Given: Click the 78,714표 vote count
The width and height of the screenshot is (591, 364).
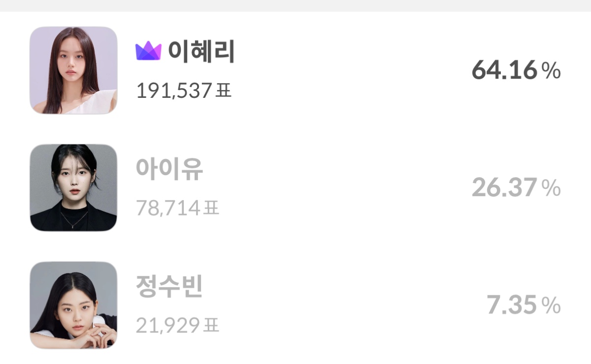Looking at the screenshot, I should pos(177,208).
